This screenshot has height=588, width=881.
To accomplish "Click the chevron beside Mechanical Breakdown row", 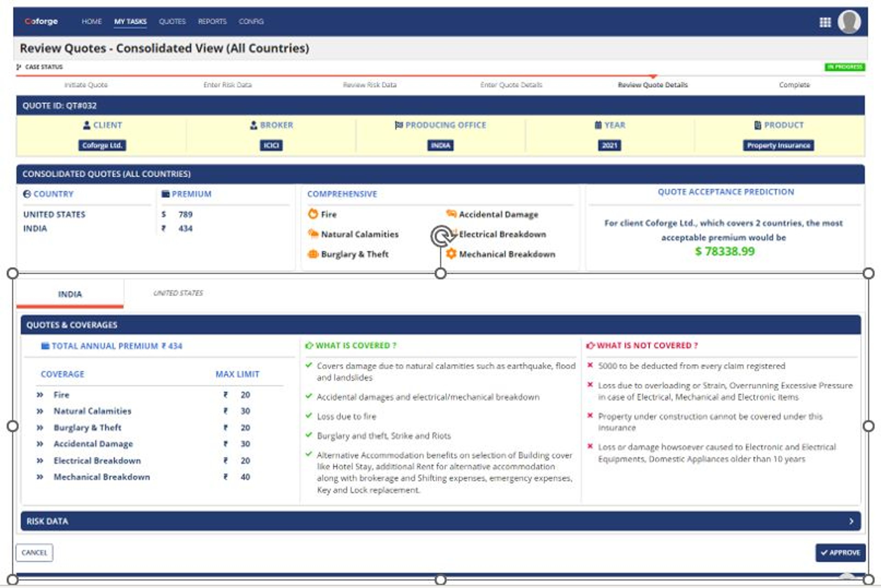I will click(40, 477).
